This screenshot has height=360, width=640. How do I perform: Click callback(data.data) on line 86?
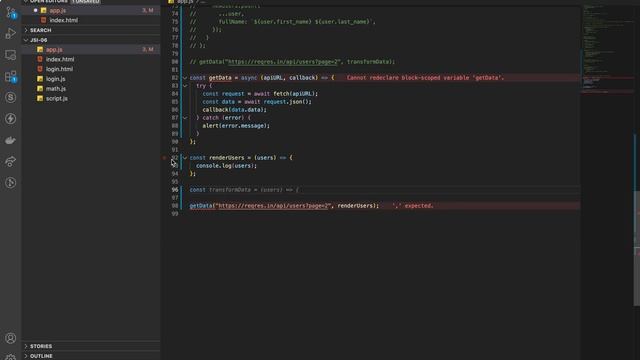(234, 110)
